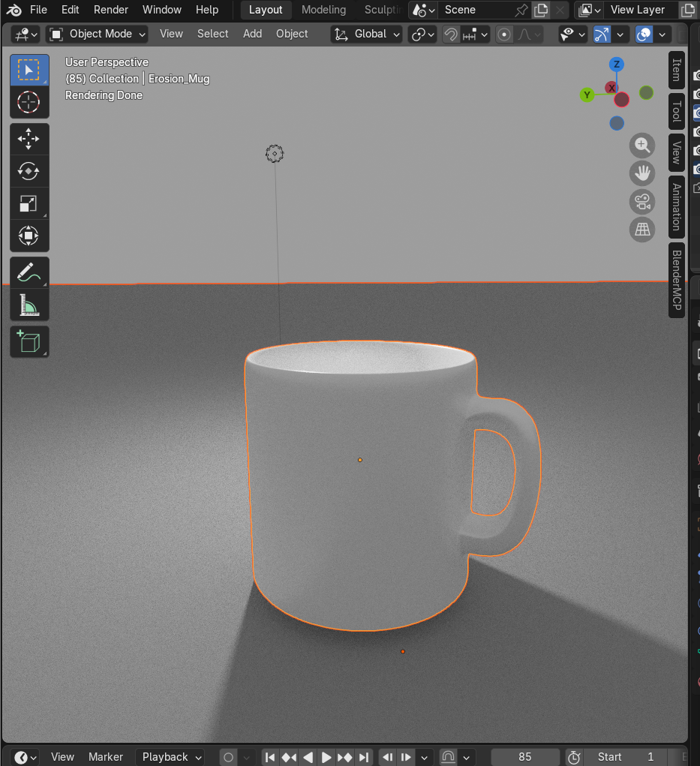The height and width of the screenshot is (766, 700).
Task: Select the Scale tool
Action: point(29,203)
